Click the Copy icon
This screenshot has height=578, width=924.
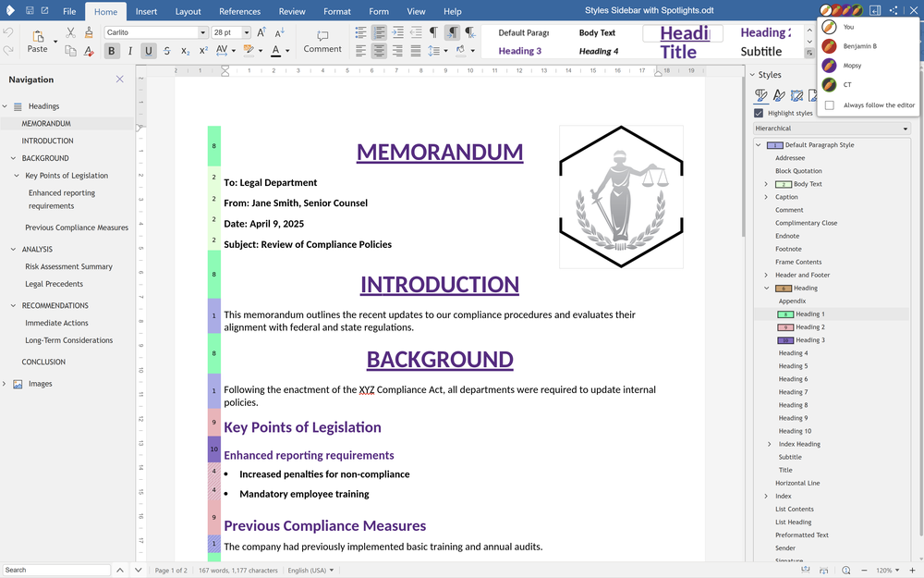point(71,51)
